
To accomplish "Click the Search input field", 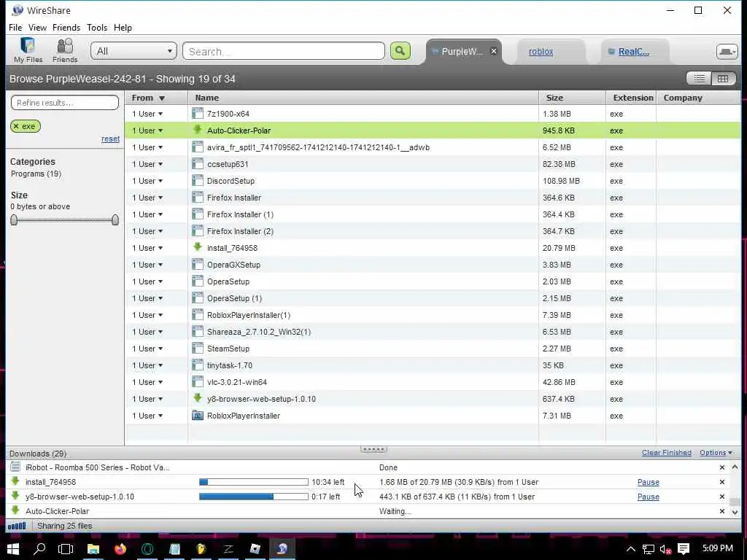I will (x=284, y=51).
